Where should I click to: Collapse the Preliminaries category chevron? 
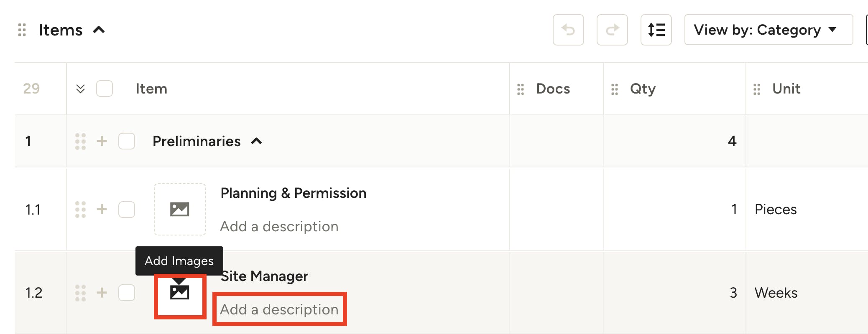(x=256, y=141)
